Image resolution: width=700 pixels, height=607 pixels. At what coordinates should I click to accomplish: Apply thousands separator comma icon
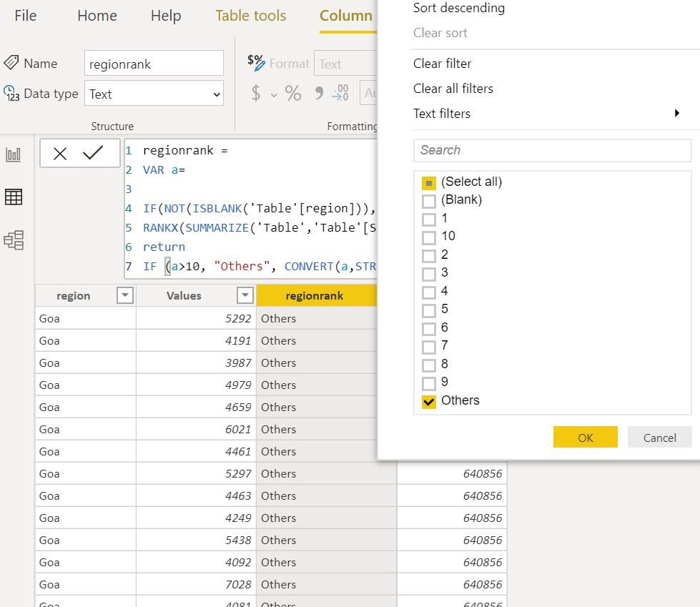319,93
